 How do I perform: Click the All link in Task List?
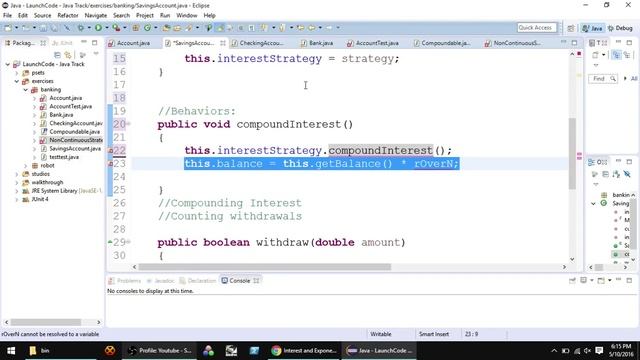tap(634, 78)
